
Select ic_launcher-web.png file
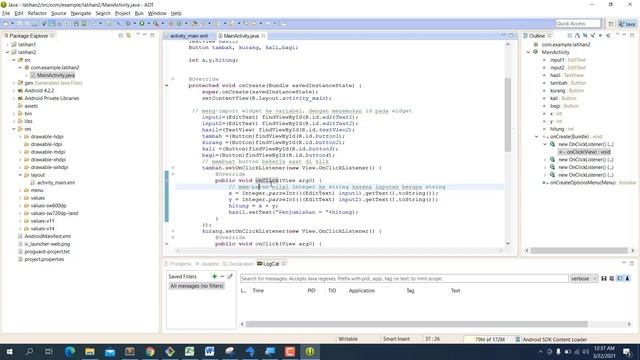tap(47, 244)
